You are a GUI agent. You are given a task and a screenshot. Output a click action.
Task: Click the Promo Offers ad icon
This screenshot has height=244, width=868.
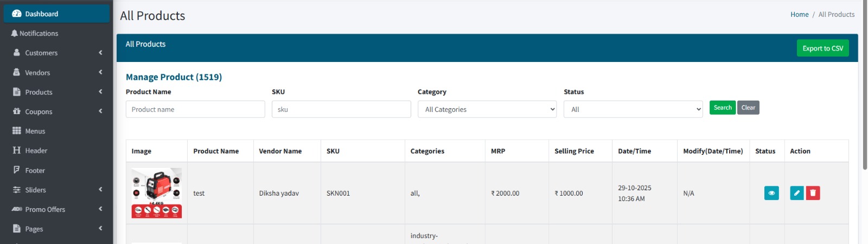[x=17, y=209]
